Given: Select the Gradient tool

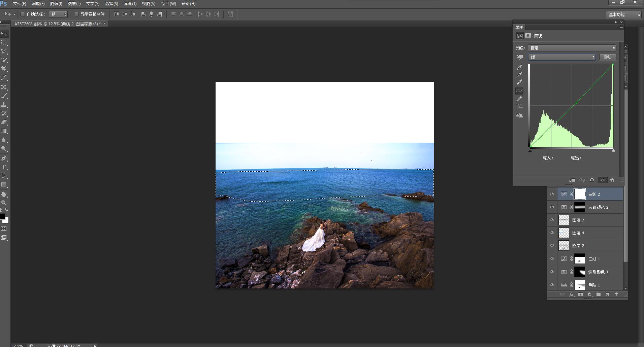Looking at the screenshot, I should (x=4, y=131).
